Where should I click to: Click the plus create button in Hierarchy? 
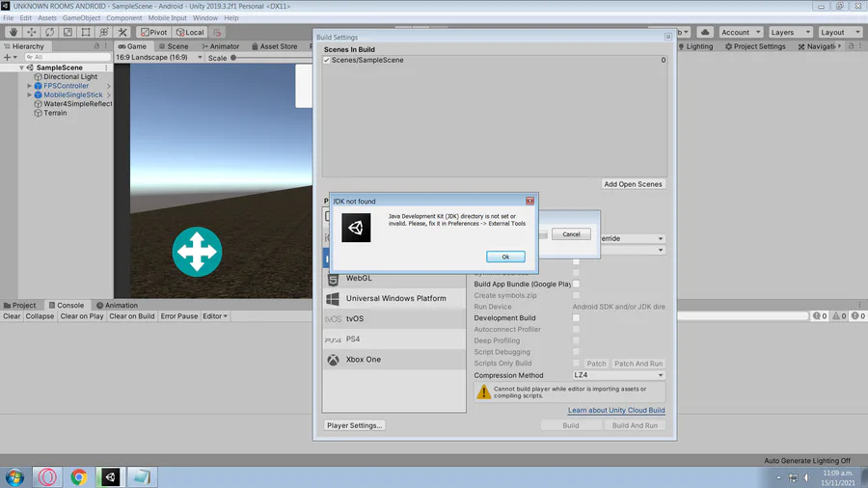(11, 57)
